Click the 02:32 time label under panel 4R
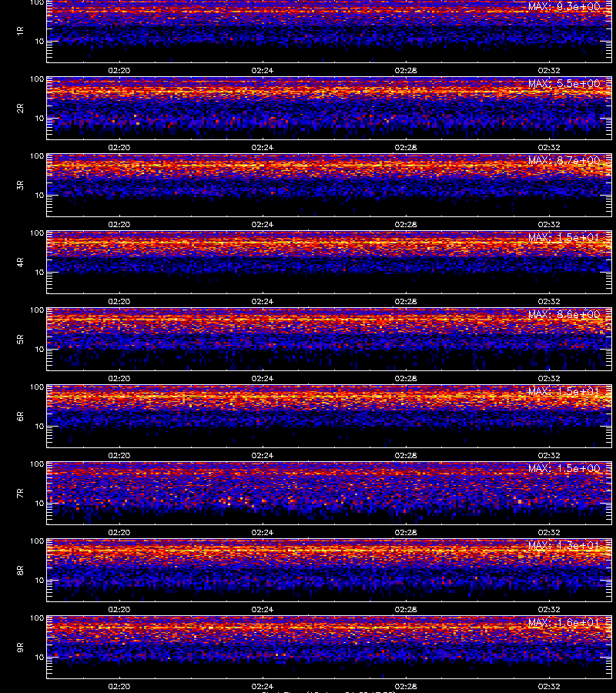The image size is (616, 693). coord(549,301)
